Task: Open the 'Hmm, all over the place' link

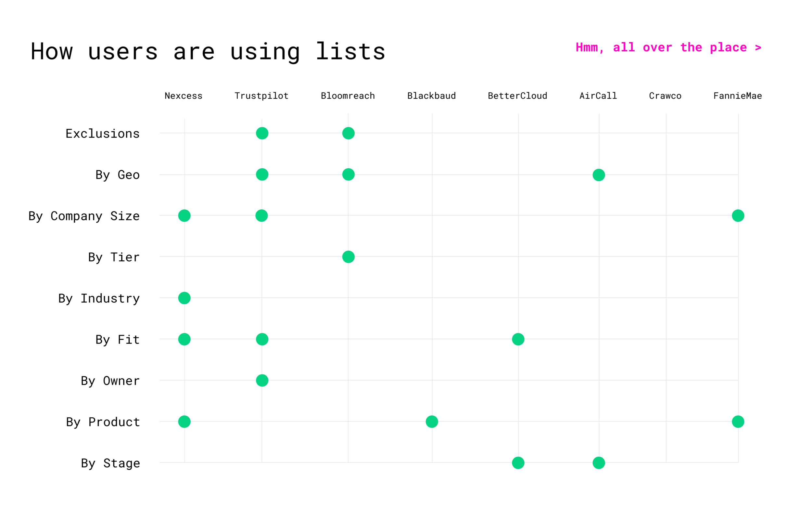Action: (x=668, y=47)
